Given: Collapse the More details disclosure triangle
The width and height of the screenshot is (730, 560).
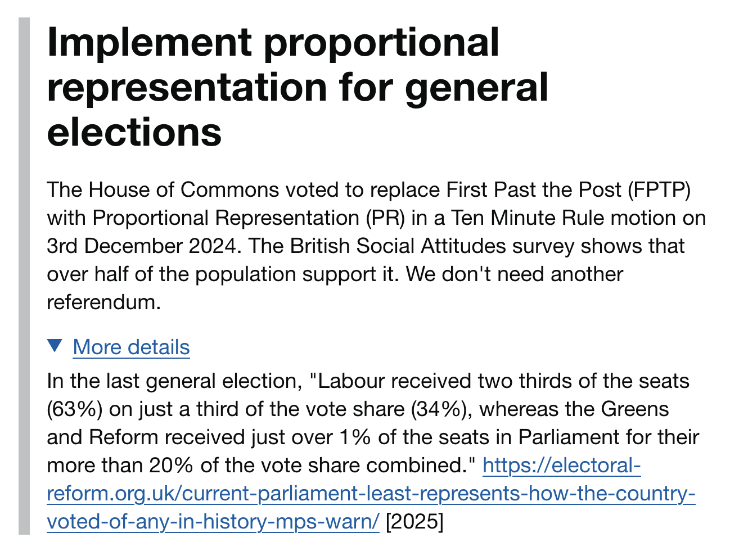Looking at the screenshot, I should point(55,346).
